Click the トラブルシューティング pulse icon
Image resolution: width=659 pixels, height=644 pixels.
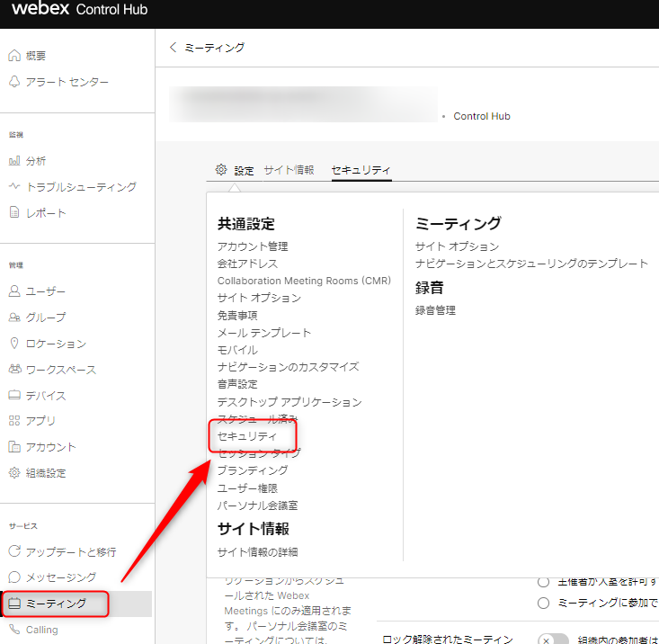tap(14, 186)
